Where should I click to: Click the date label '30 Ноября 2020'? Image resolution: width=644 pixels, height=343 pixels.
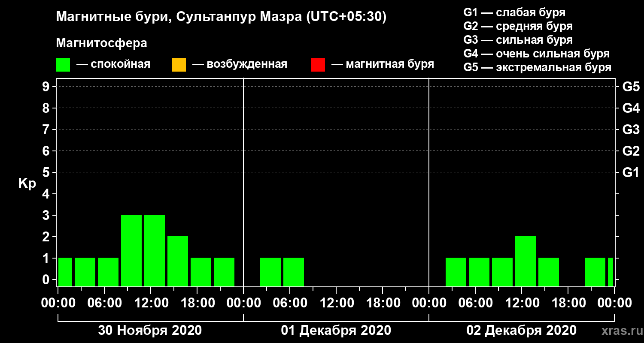(x=150, y=331)
